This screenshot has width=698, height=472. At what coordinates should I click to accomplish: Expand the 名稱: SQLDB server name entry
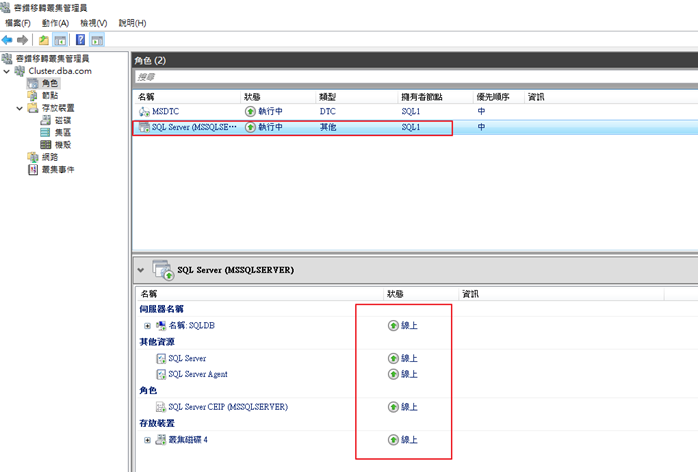pos(147,326)
